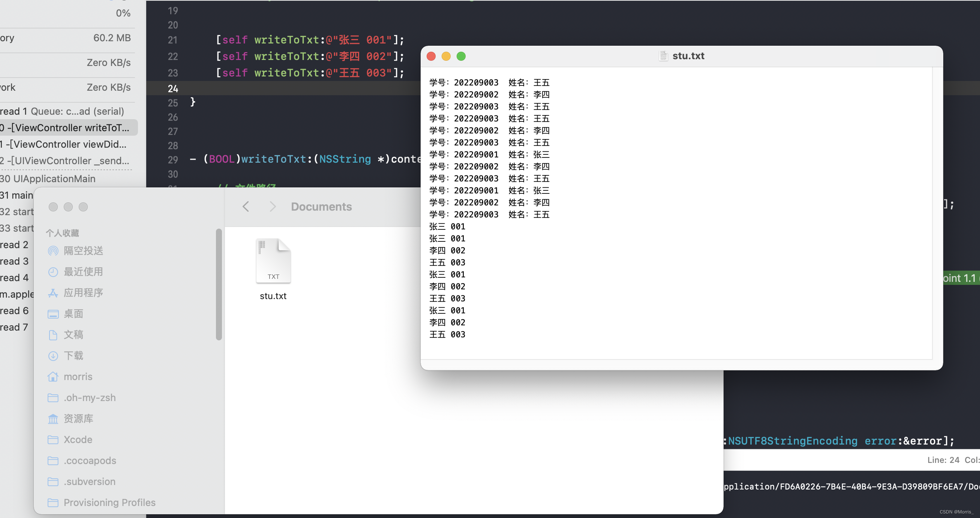Click the AirDrop icon in Finder sidebar
Viewport: 980px width, 518px height.
[53, 251]
